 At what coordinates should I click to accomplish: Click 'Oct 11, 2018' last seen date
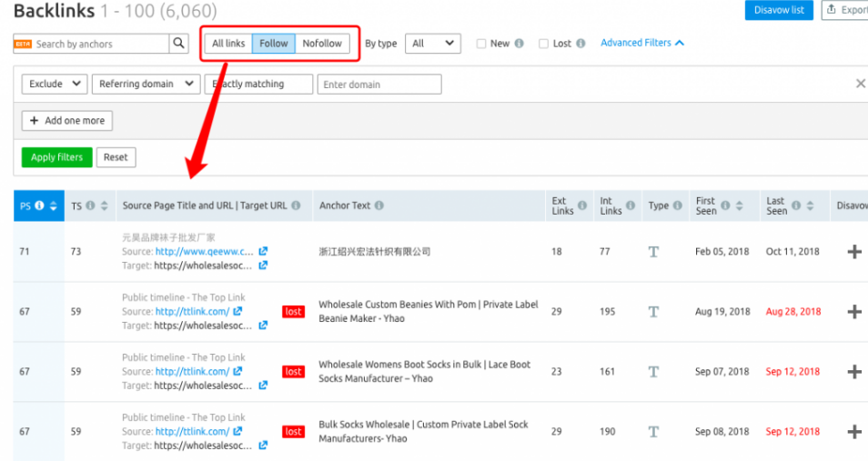pos(792,251)
